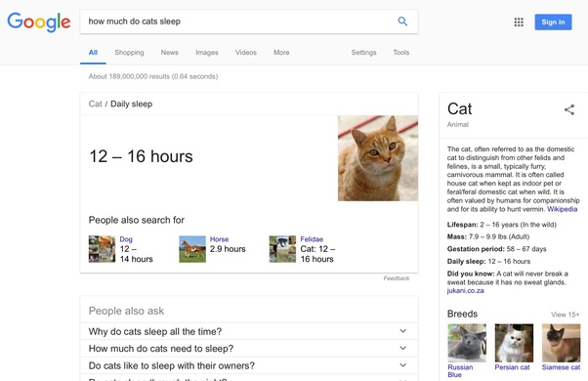
Task: Click the Felidae thumbnail collage
Action: click(282, 249)
